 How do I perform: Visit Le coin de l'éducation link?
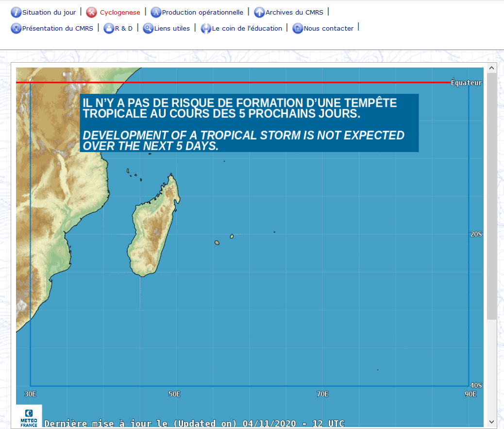(247, 28)
